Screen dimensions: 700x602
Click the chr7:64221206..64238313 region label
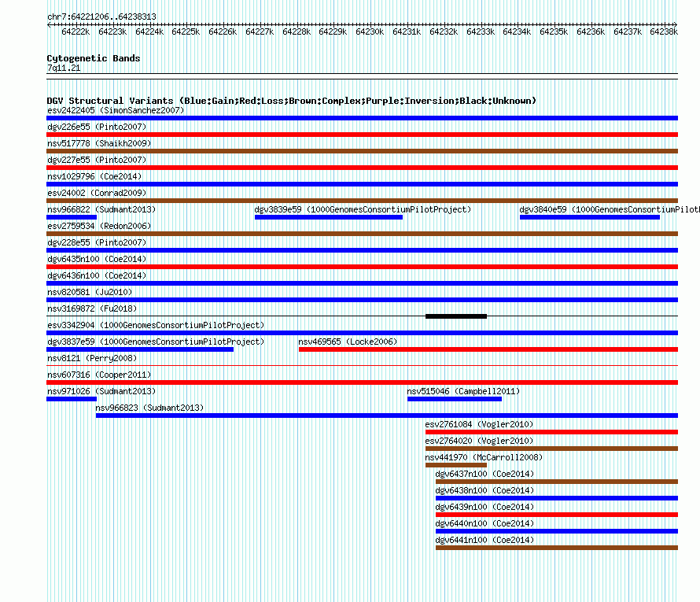(x=101, y=17)
